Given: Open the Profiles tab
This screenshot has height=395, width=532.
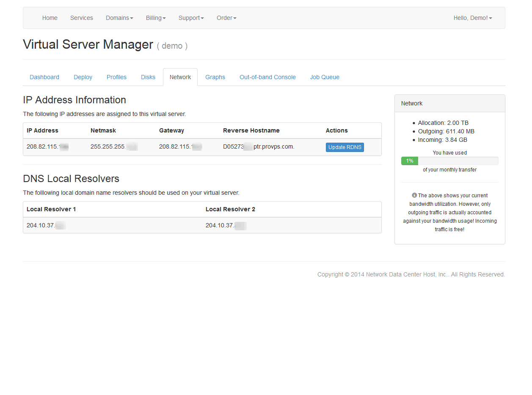Looking at the screenshot, I should click(116, 77).
